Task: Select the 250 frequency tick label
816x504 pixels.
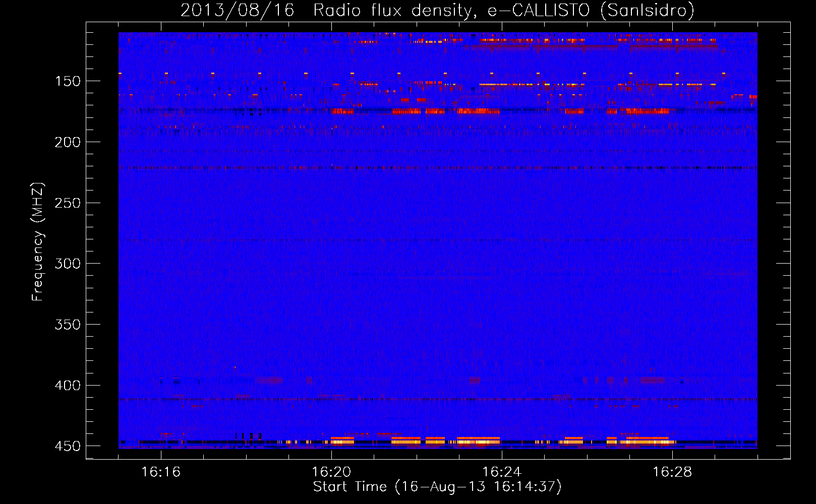Action: (x=68, y=203)
